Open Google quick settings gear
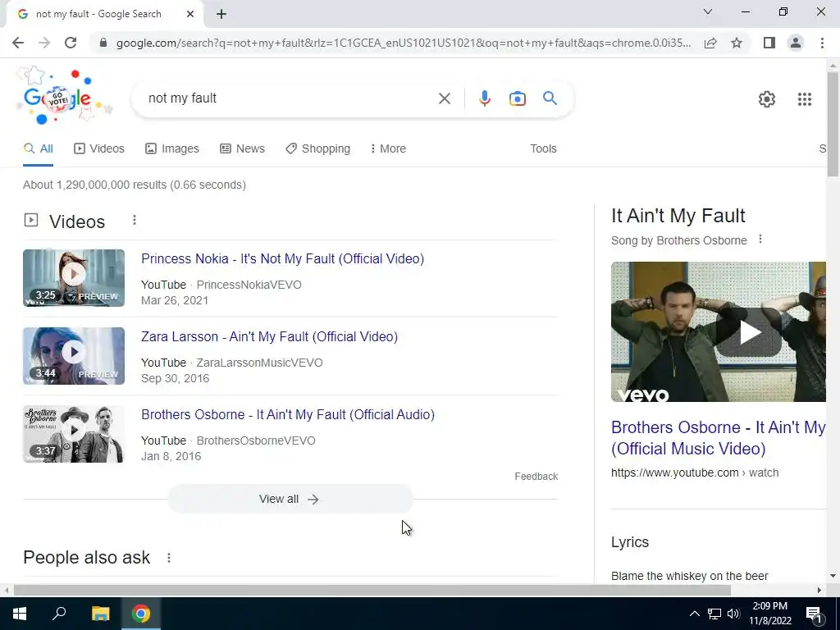840x630 pixels. 767,99
